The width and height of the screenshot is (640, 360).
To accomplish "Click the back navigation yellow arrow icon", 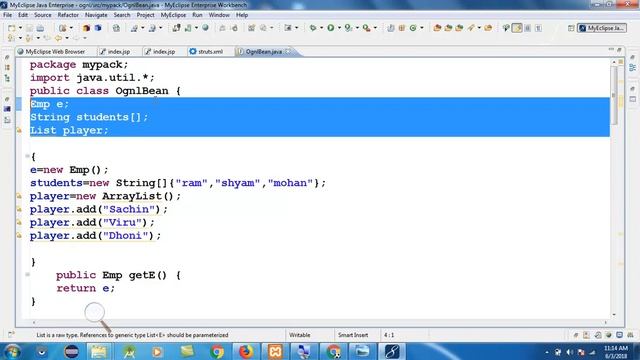I will pos(58,38).
